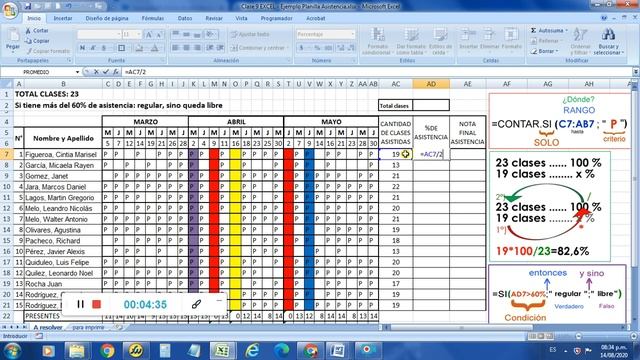
Task: Click the Windows Start orb
Action: pos(11,351)
